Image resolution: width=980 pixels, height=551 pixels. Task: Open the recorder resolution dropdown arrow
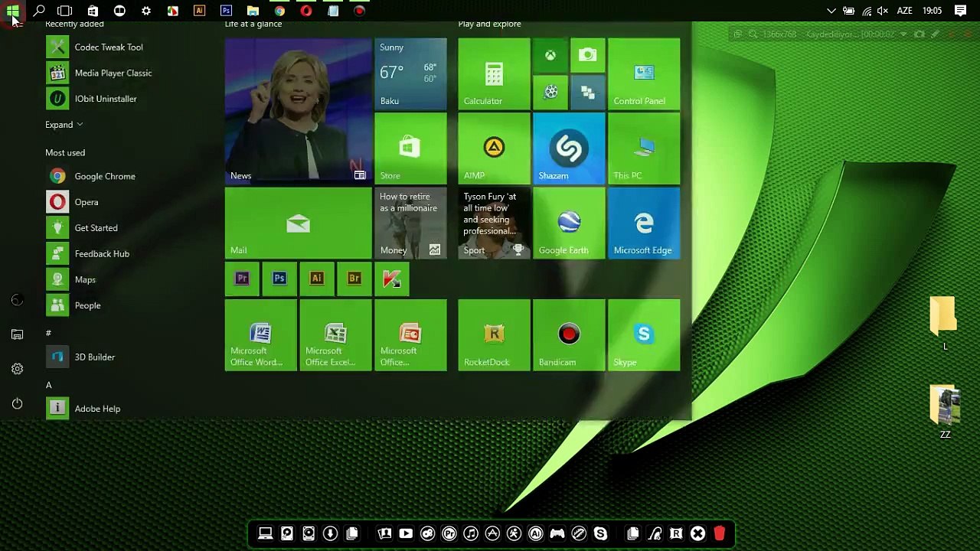pos(903,34)
